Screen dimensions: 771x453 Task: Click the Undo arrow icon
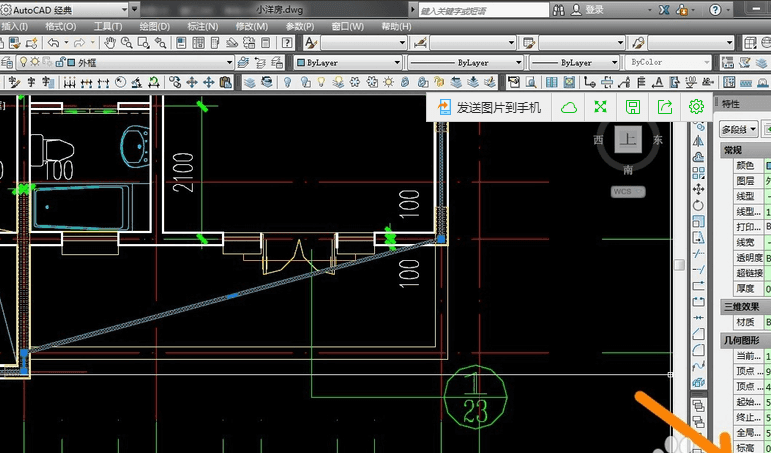(54, 43)
